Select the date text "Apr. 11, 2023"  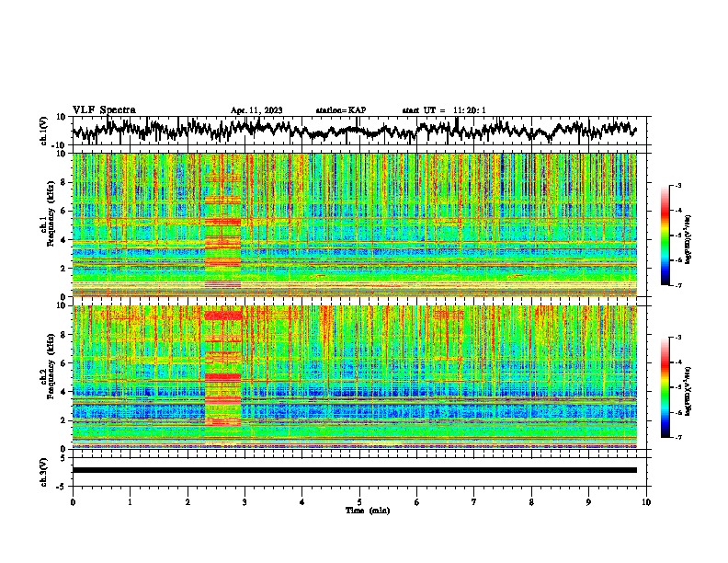[256, 110]
